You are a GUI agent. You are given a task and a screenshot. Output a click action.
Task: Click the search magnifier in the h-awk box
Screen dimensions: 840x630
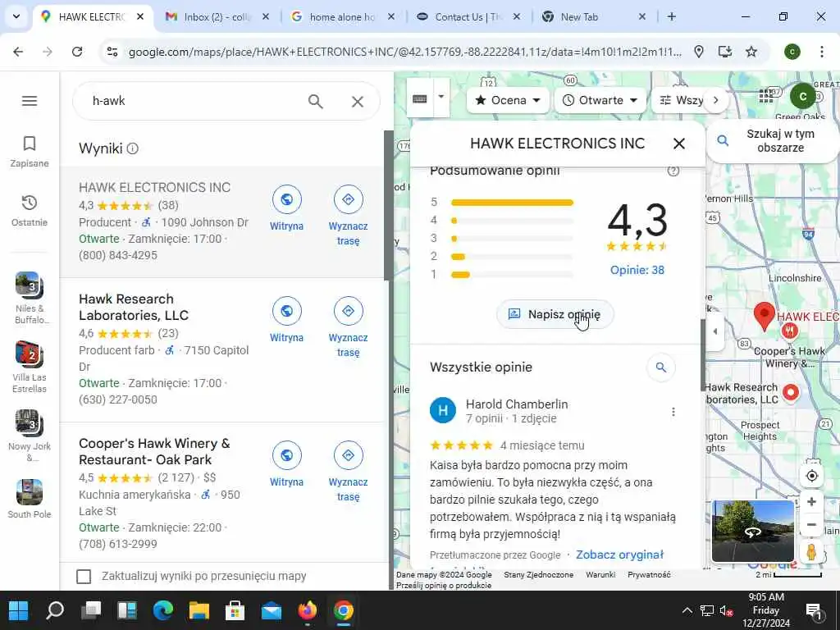tap(316, 101)
